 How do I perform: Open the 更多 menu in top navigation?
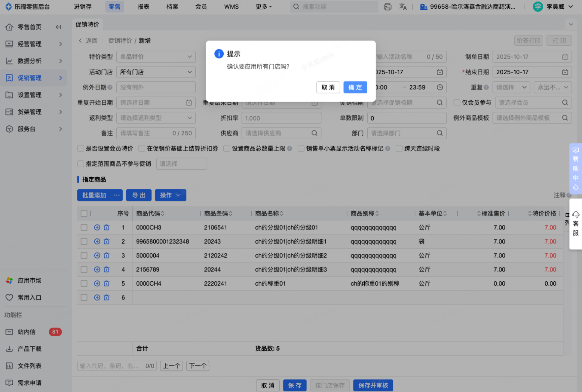(x=263, y=7)
